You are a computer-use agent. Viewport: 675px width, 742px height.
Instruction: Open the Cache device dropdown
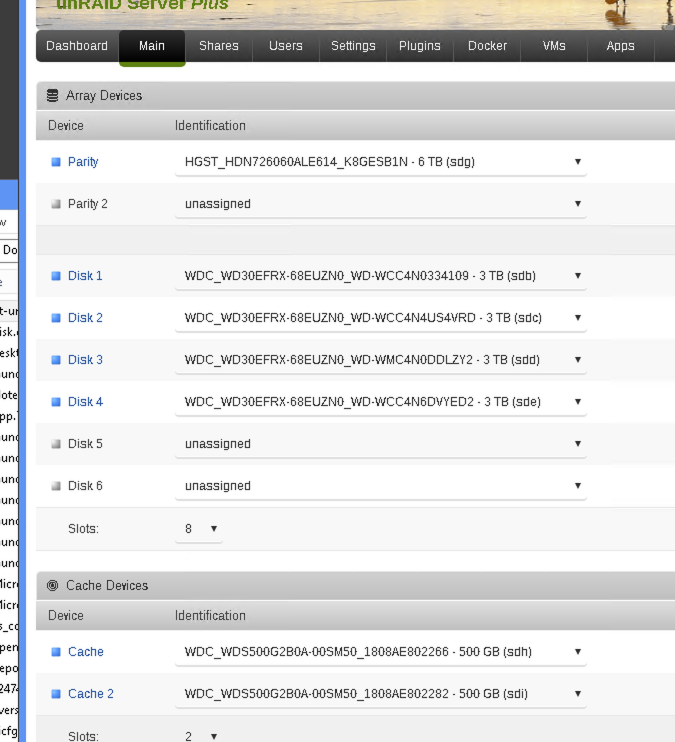point(381,652)
